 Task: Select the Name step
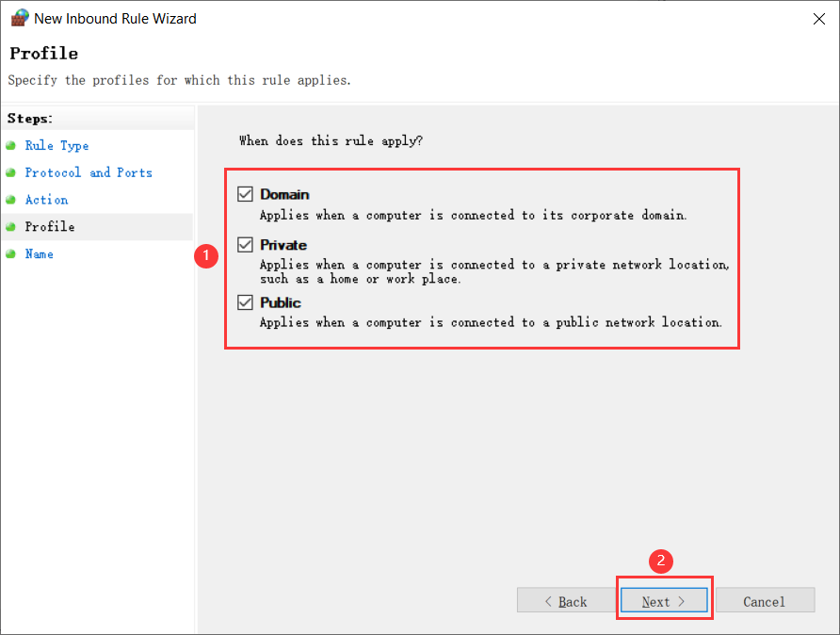point(40,253)
